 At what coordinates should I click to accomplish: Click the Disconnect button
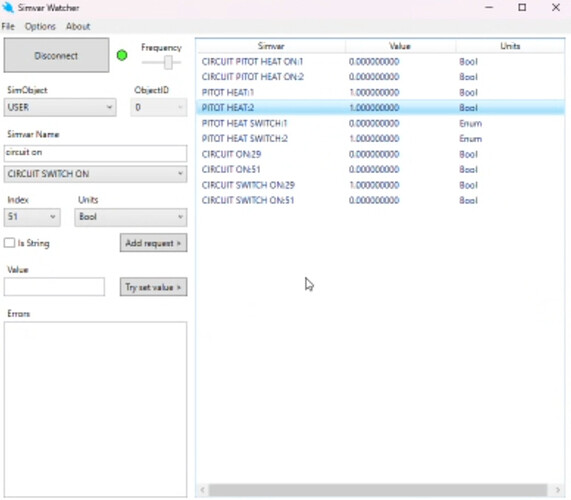(x=56, y=55)
